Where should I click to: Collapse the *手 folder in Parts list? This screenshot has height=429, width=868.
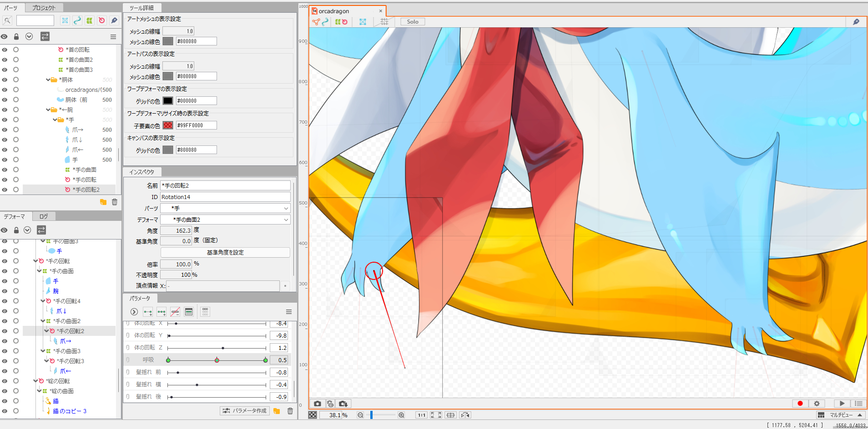tap(55, 120)
